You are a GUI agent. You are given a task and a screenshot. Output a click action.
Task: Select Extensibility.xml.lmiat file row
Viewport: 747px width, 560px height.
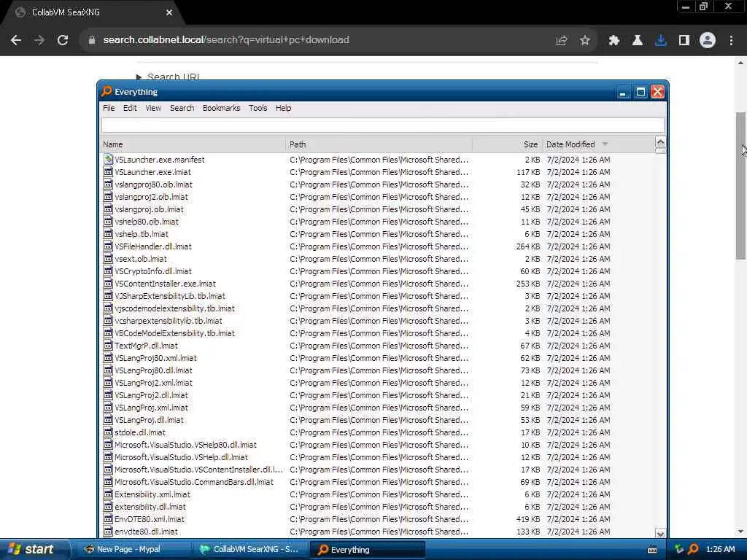click(378, 494)
